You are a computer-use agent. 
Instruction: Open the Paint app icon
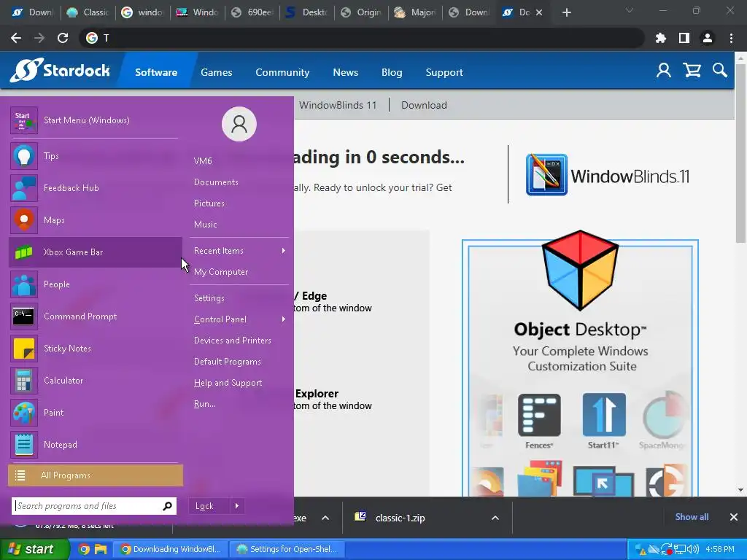[24, 413]
